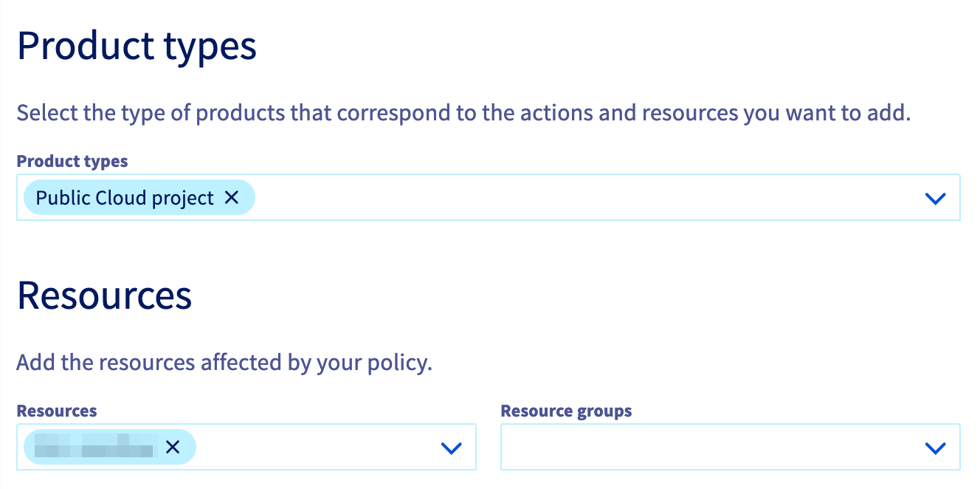Image resolution: width=980 pixels, height=489 pixels.
Task: Click inside the Product types field
Action: click(x=517, y=197)
